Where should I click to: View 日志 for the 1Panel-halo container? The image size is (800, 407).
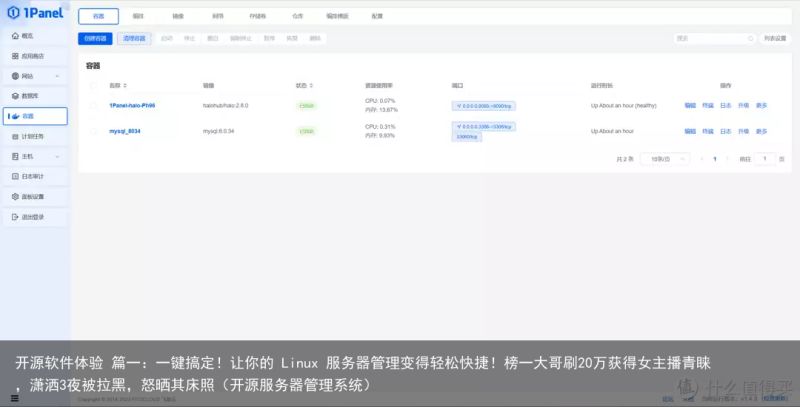tap(726, 106)
